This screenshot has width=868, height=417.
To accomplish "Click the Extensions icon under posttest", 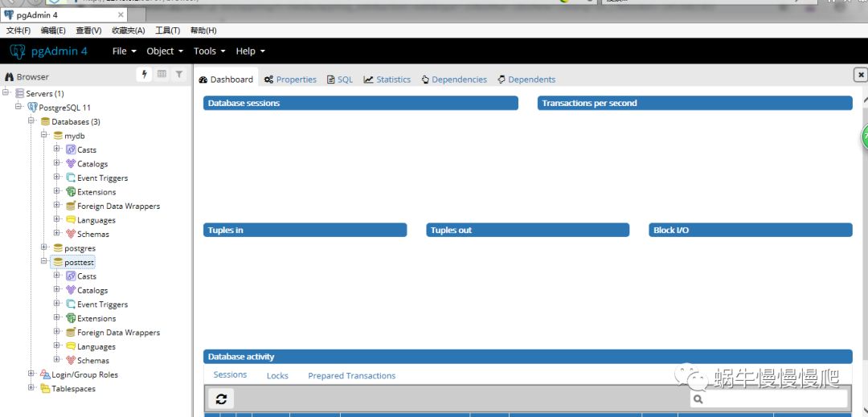I will pyautogui.click(x=70, y=318).
